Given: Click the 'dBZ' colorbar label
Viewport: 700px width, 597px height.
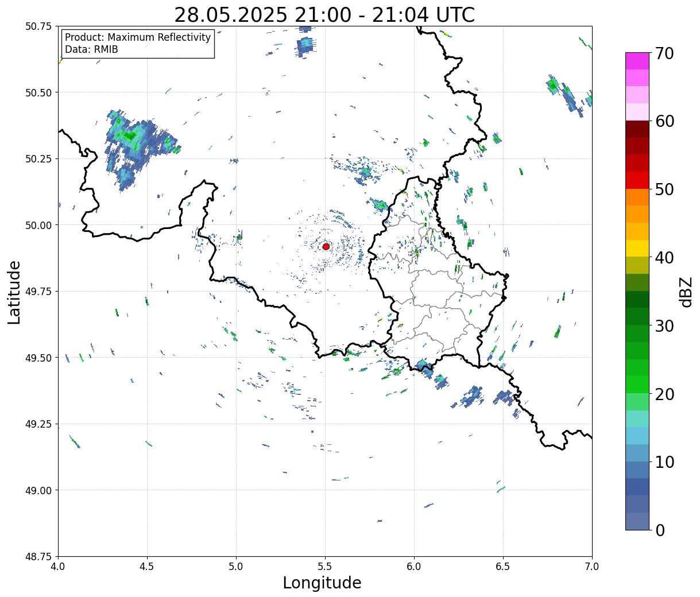Looking at the screenshot, I should (686, 292).
